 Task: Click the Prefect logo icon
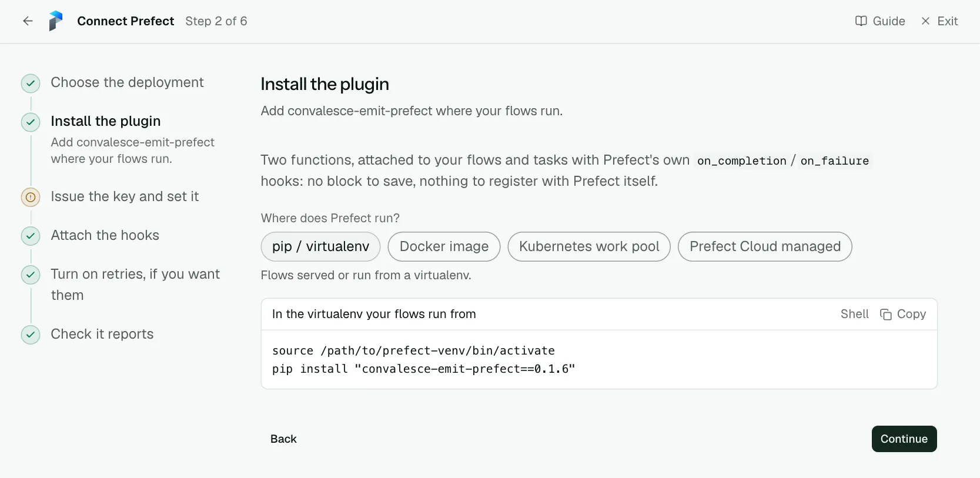[x=56, y=21]
